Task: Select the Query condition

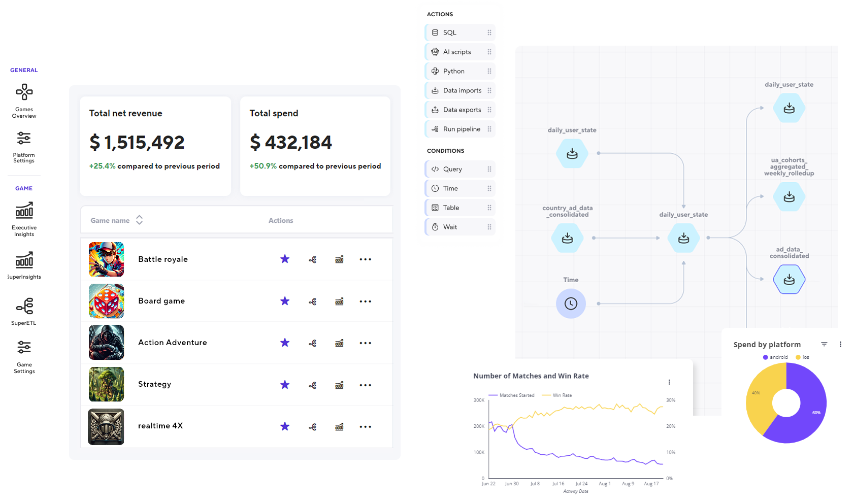Action: coord(460,169)
